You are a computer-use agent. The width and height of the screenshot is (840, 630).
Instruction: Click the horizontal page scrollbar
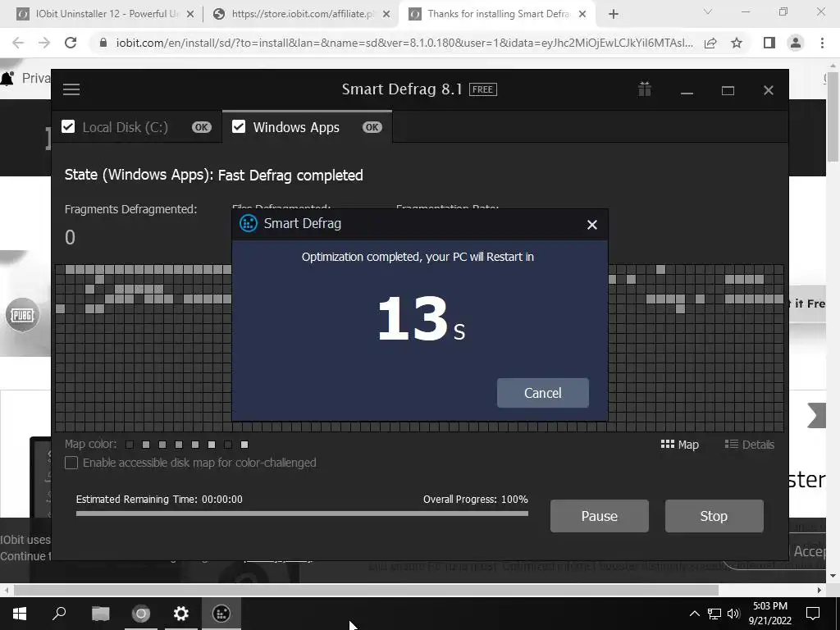[x=366, y=590]
